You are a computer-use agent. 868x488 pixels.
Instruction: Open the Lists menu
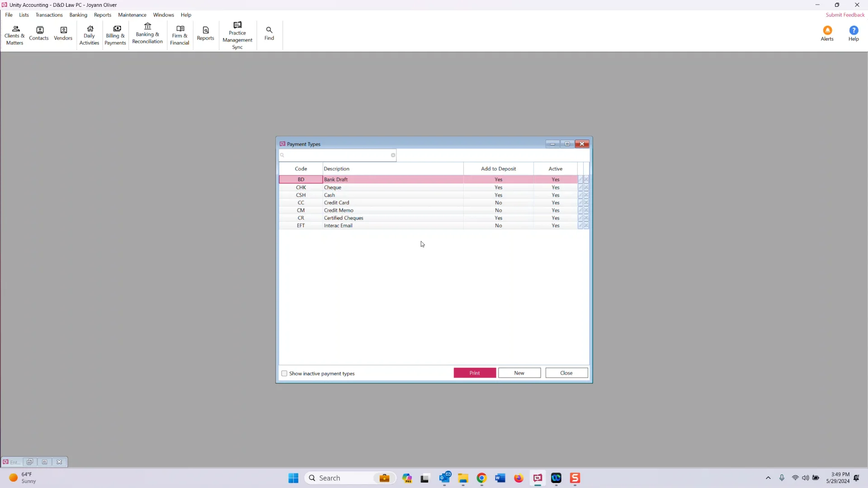[24, 14]
